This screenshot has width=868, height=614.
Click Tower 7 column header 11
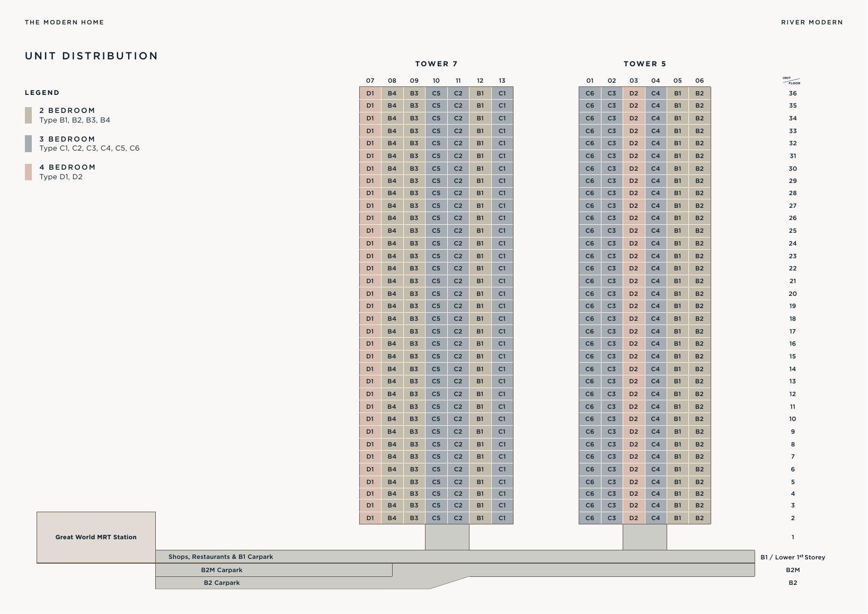(x=458, y=81)
